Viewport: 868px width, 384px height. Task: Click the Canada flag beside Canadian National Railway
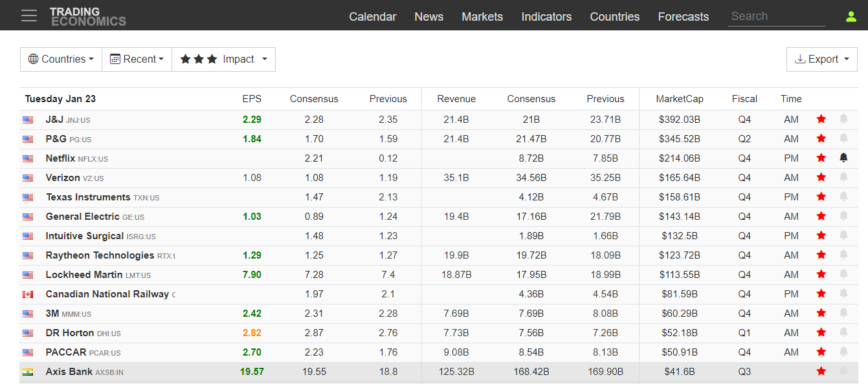28,294
